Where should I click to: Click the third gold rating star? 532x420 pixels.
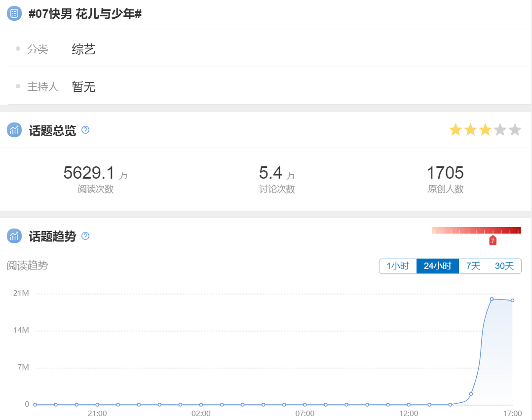tap(485, 130)
